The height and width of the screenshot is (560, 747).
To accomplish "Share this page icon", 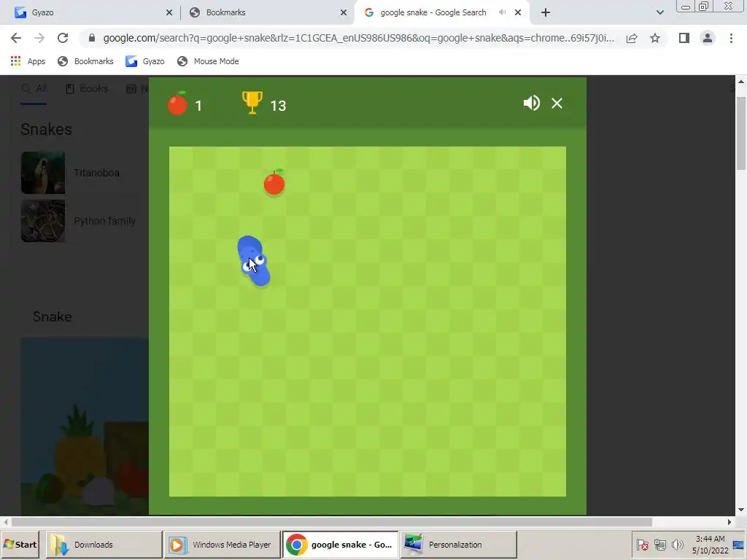I will click(632, 38).
